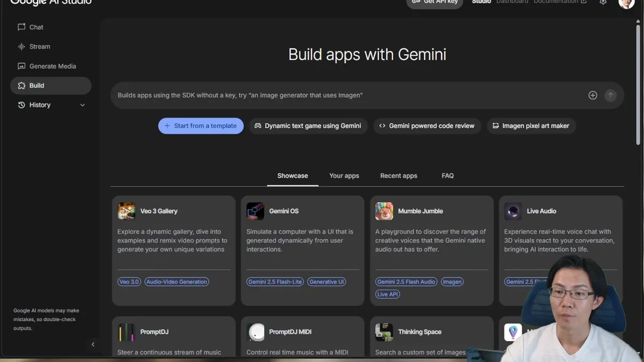
Task: Open the Thinking Space app icon
Action: click(384, 332)
